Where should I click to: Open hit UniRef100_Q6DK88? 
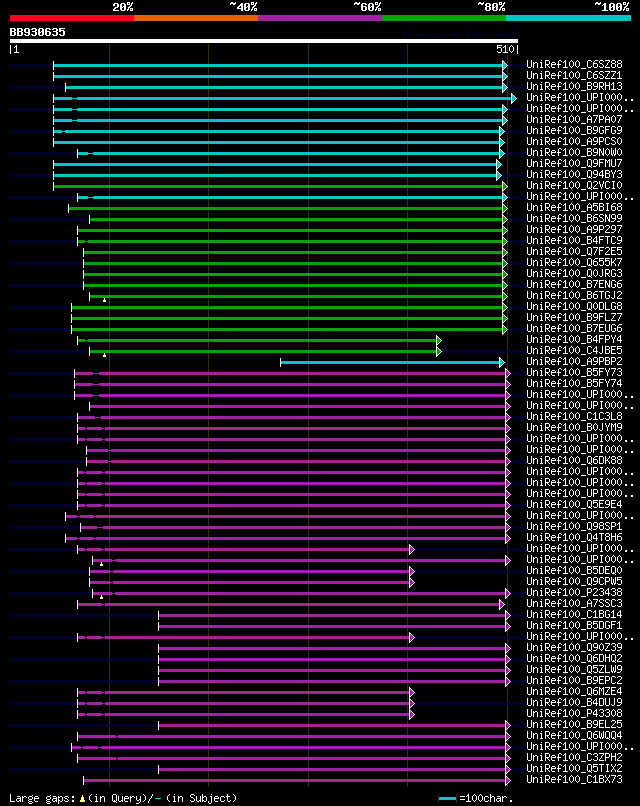[x=574, y=461]
